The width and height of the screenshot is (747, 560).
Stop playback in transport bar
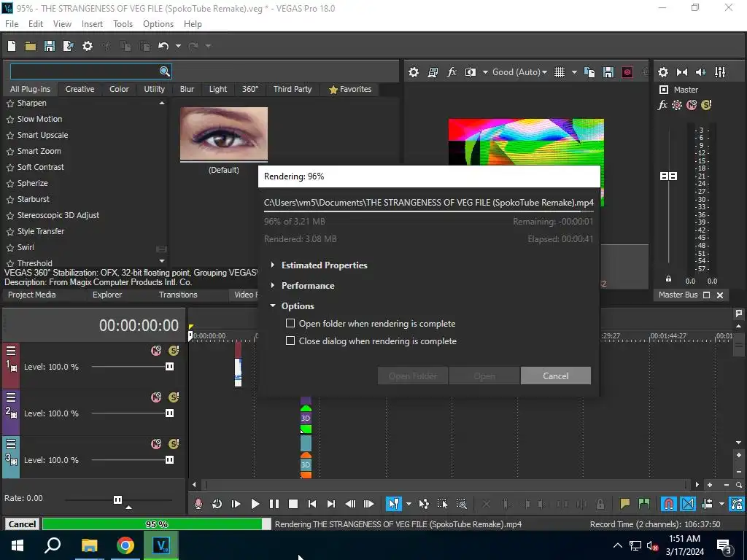293,504
